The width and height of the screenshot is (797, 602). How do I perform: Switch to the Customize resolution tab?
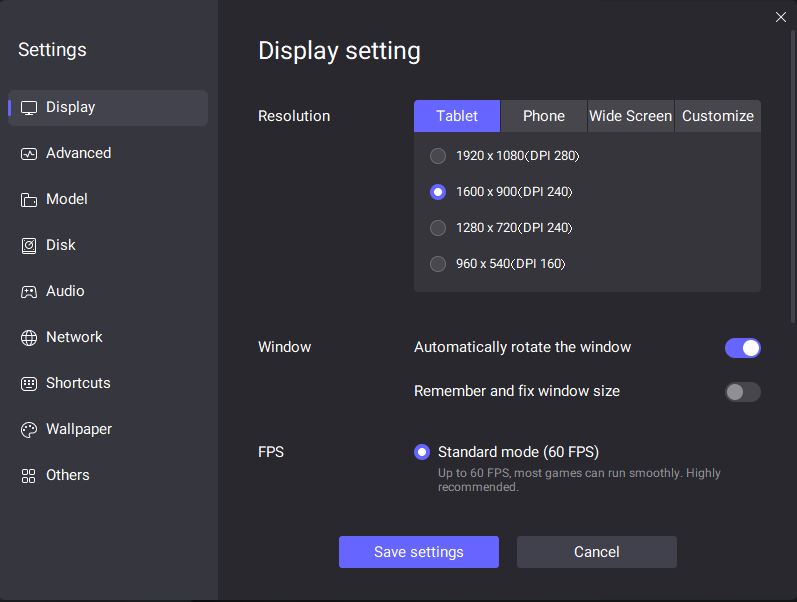pos(717,116)
